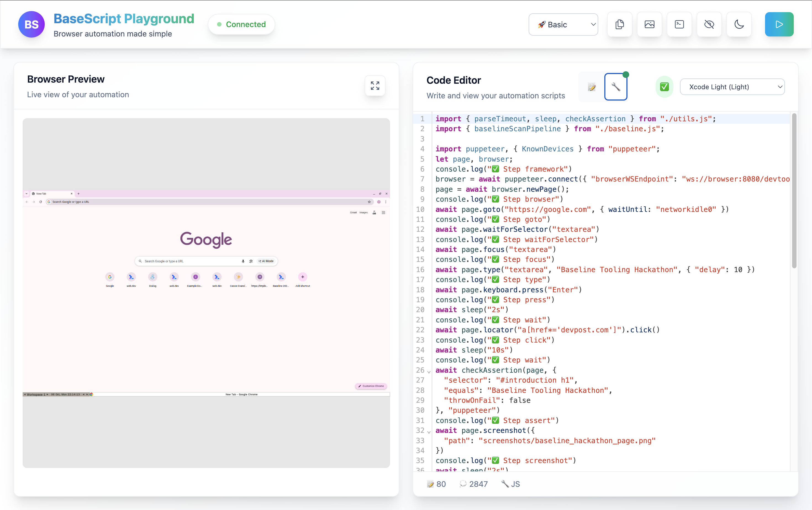812x510 pixels.
Task: Open the Basic template dropdown
Action: [563, 25]
